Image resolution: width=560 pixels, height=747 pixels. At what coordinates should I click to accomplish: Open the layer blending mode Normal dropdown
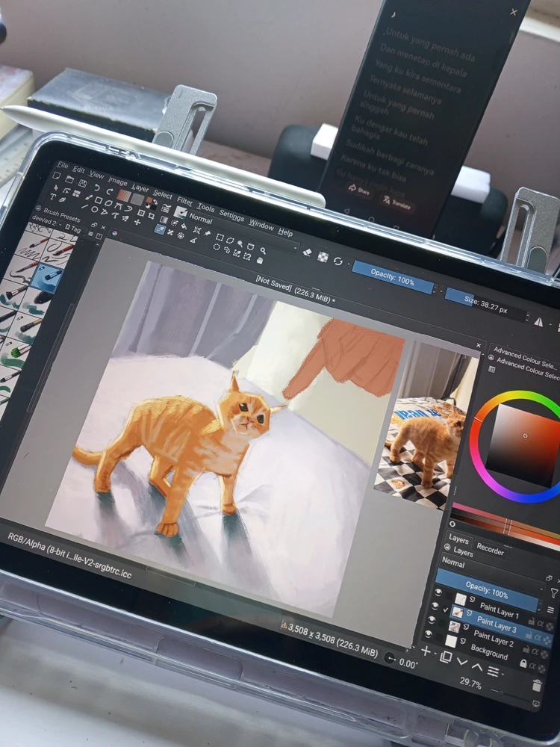tap(493, 575)
